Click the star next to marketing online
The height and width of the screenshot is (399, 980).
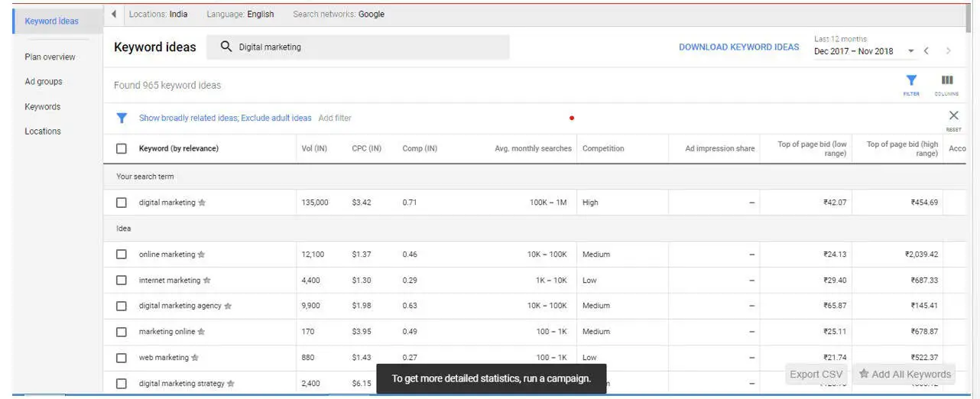[x=201, y=332]
